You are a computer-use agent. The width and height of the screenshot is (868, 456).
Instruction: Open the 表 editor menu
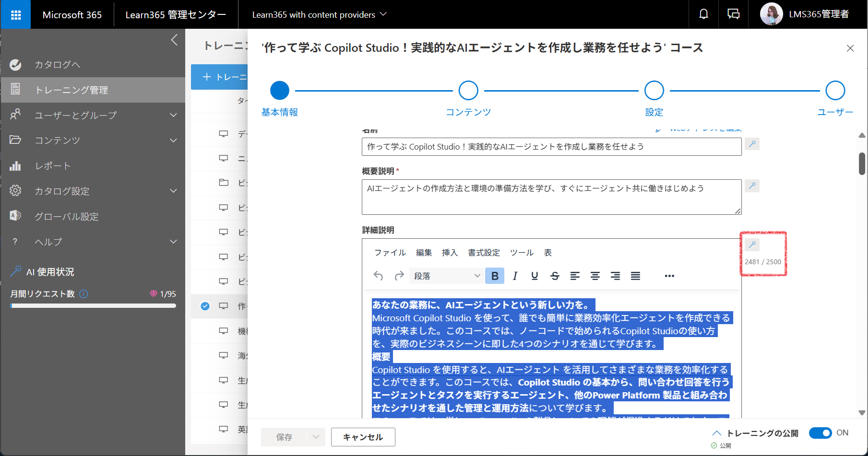coord(548,253)
